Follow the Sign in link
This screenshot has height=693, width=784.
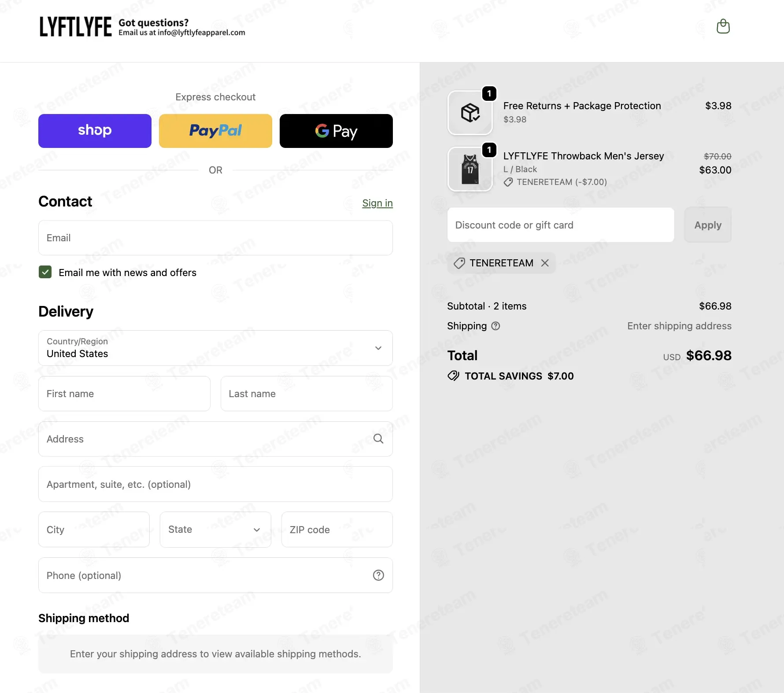[x=377, y=203]
